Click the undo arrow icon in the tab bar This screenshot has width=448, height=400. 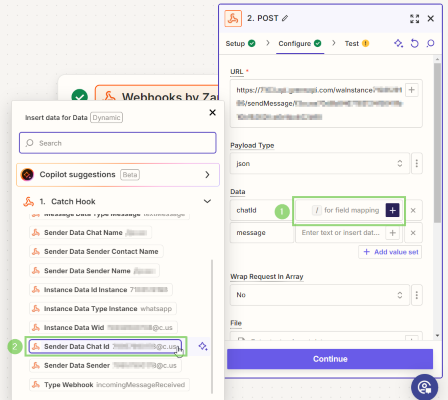[414, 43]
